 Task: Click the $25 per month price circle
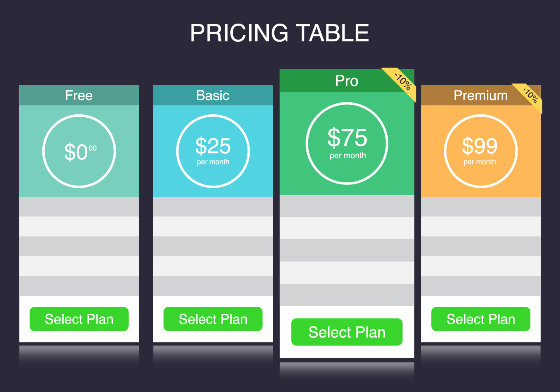coord(213,151)
